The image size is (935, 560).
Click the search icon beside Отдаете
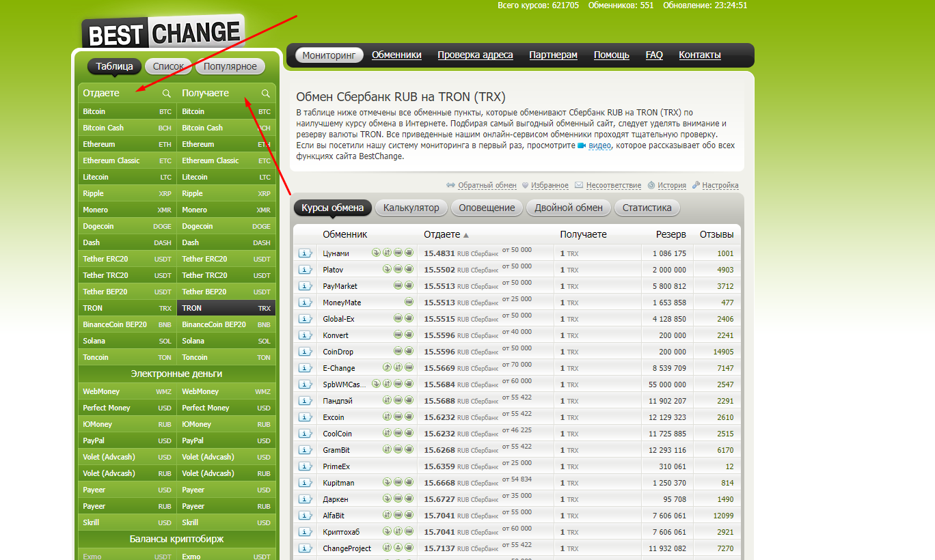tap(166, 94)
